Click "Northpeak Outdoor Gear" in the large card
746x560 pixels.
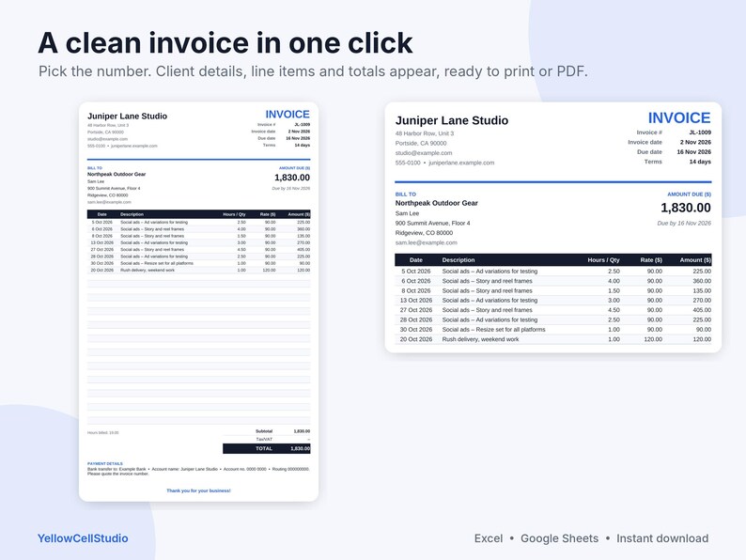[436, 203]
